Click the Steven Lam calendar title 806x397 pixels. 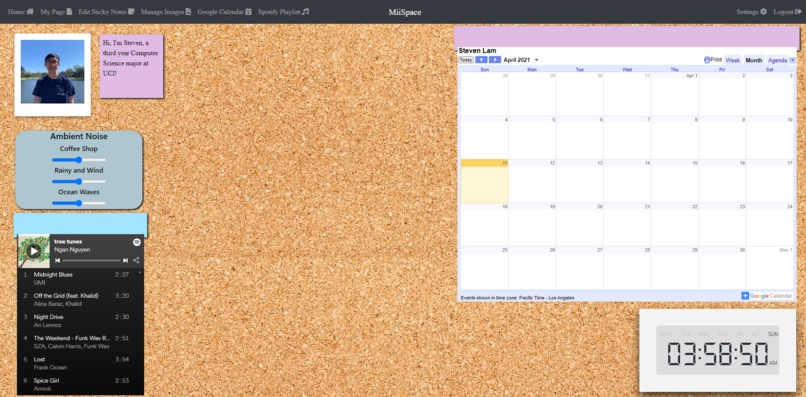pyautogui.click(x=477, y=51)
